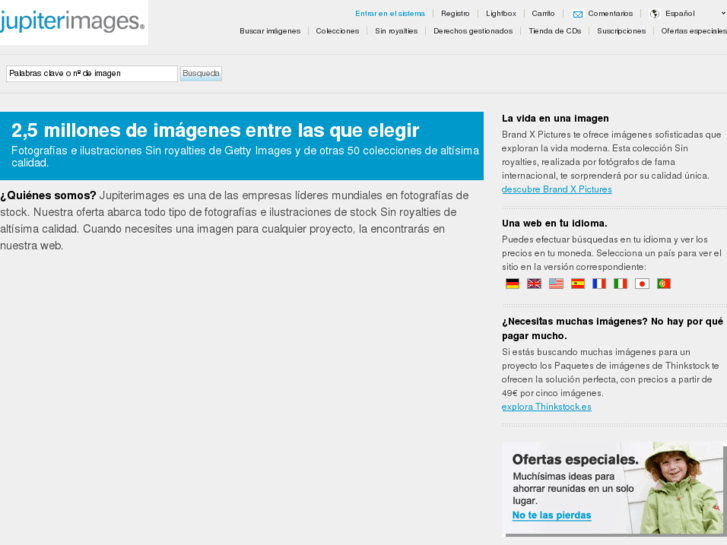Click the Jupiterimages logo
Viewport: 727px width, 545px height.
72,21
